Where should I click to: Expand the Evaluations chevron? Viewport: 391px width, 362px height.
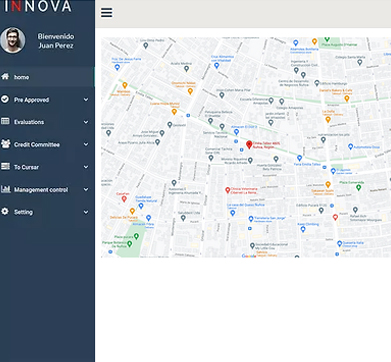pyautogui.click(x=86, y=122)
